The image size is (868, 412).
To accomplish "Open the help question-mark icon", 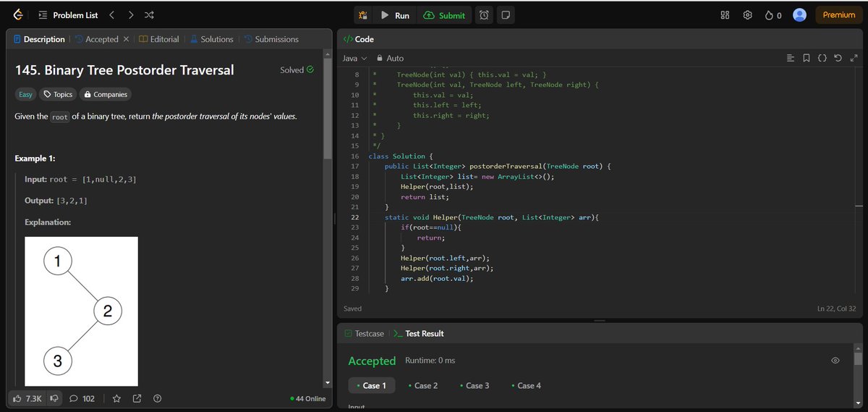I will tap(157, 398).
